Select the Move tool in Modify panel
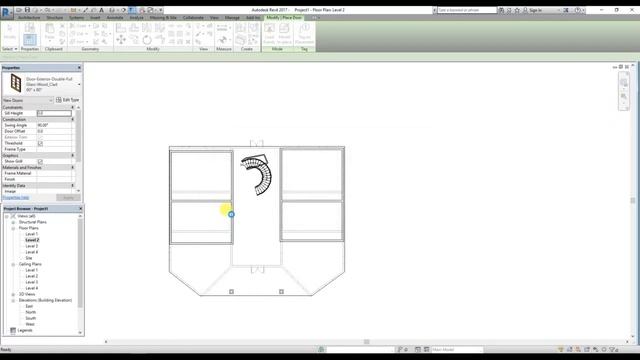Screen dimensions: 640x360 click(x=121, y=40)
